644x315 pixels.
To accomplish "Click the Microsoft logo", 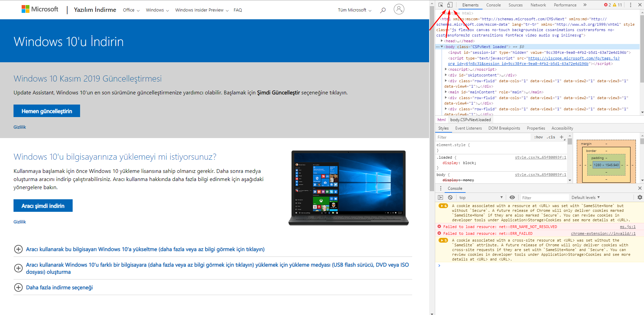I will pyautogui.click(x=40, y=9).
